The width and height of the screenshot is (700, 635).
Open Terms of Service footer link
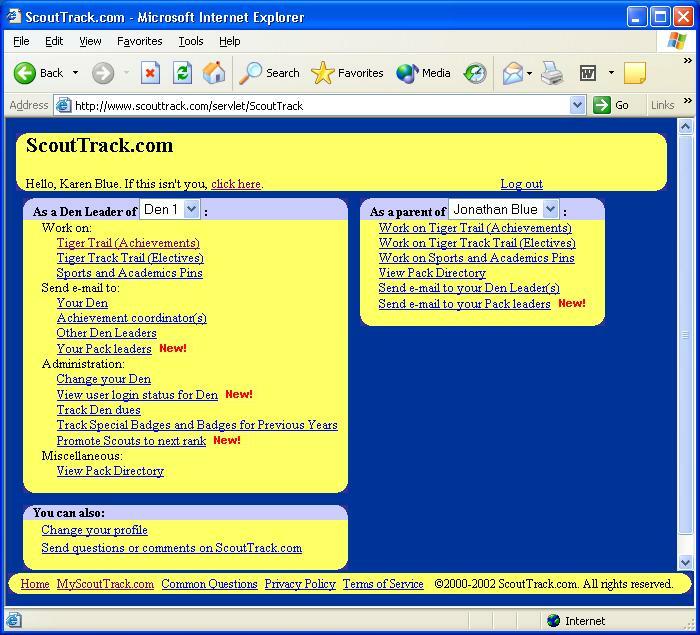click(x=383, y=584)
